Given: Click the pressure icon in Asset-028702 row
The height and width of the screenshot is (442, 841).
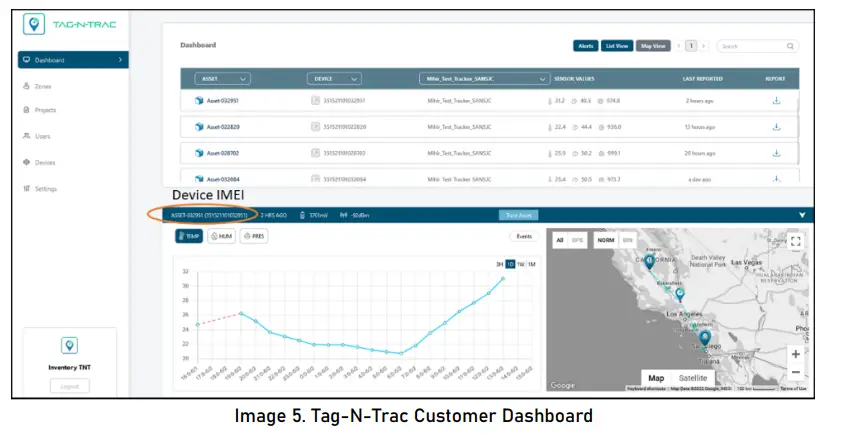Looking at the screenshot, I should (601, 153).
